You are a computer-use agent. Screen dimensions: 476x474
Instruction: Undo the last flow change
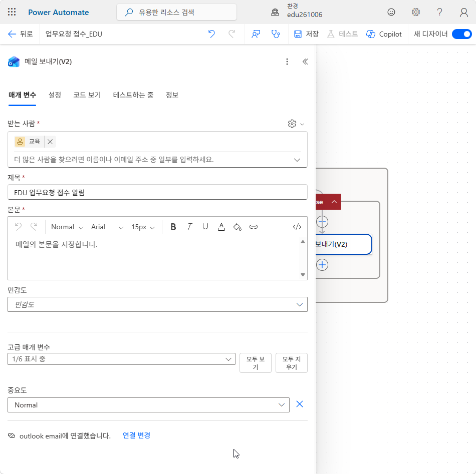[211, 34]
